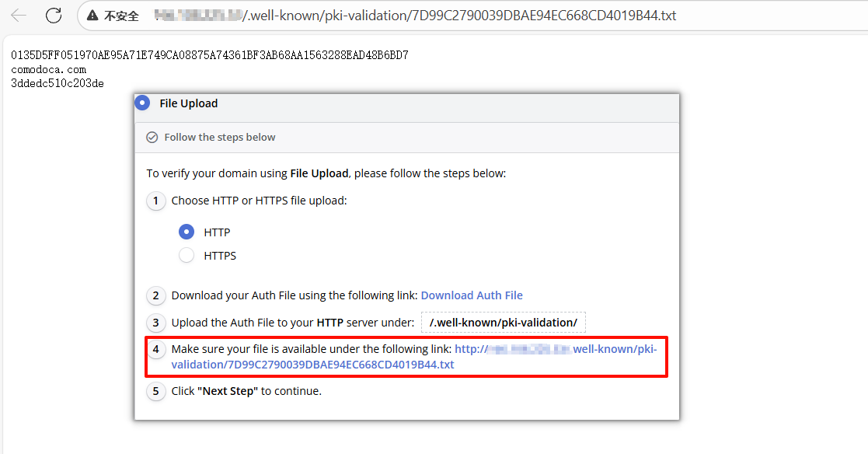Click the not-secure warning triangle icon

tap(93, 16)
